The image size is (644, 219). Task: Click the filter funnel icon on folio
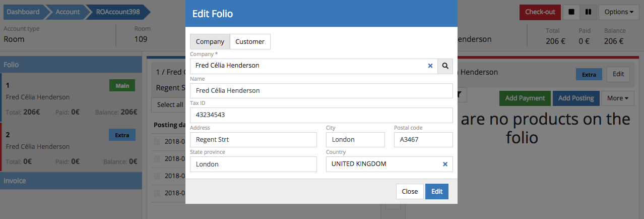(461, 94)
